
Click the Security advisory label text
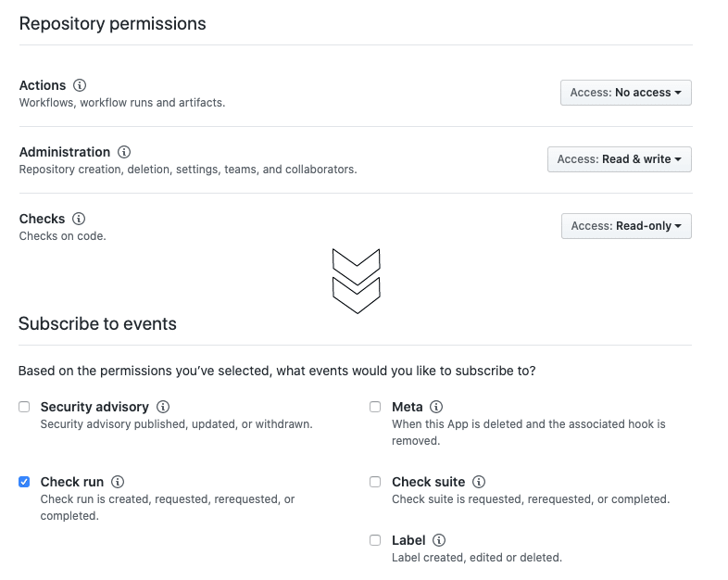click(x=94, y=407)
